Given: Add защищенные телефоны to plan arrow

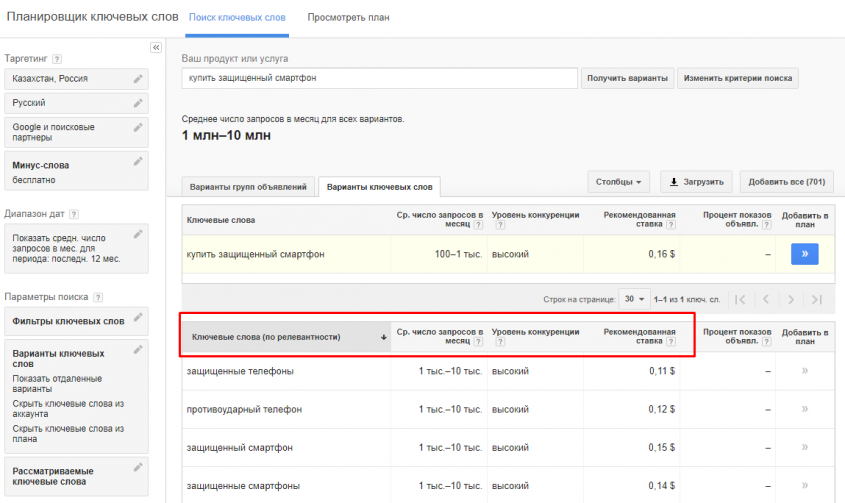Looking at the screenshot, I should pyautogui.click(x=805, y=371).
